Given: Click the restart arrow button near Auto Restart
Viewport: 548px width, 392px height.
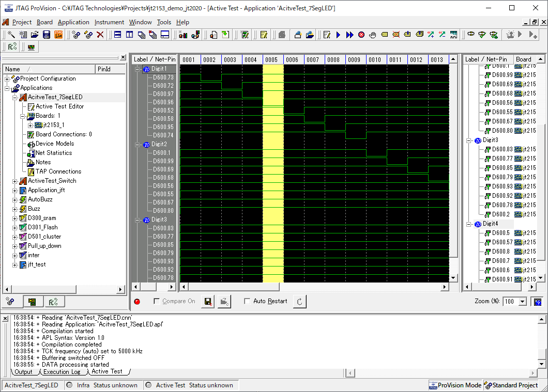Looking at the screenshot, I should [x=300, y=301].
